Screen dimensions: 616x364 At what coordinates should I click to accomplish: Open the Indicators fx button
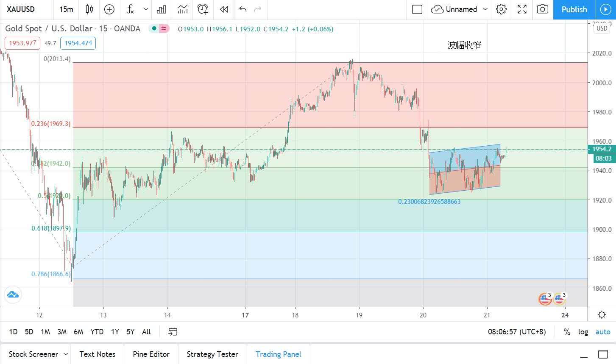tap(130, 9)
